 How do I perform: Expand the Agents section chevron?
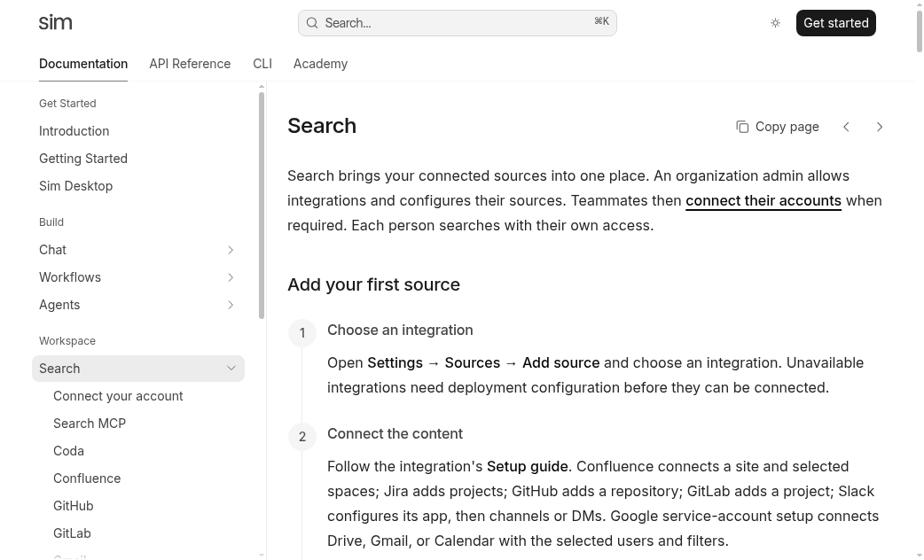[x=231, y=305]
